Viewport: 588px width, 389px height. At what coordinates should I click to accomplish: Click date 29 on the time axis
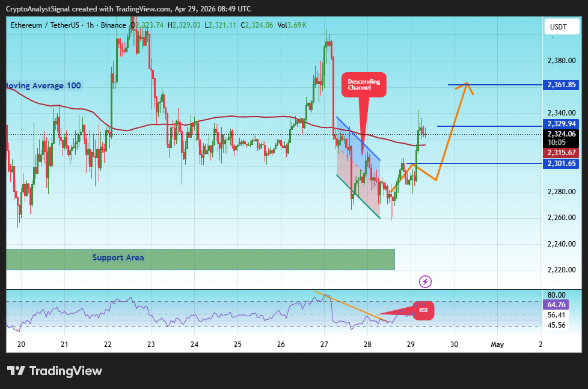click(x=411, y=345)
